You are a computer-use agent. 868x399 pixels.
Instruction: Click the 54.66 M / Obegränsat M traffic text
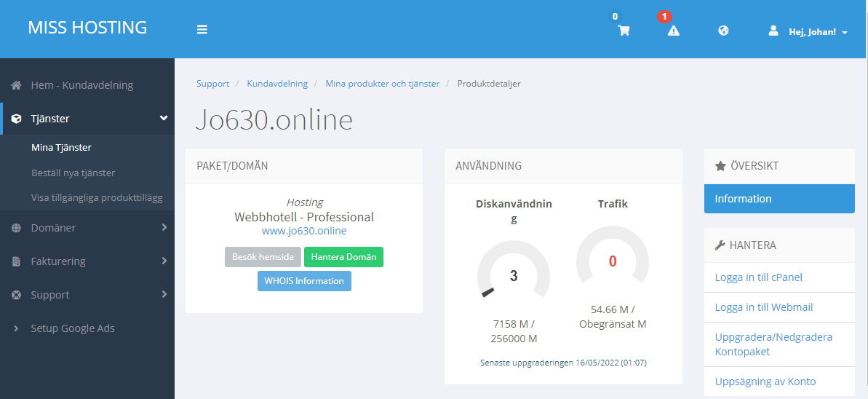click(612, 317)
